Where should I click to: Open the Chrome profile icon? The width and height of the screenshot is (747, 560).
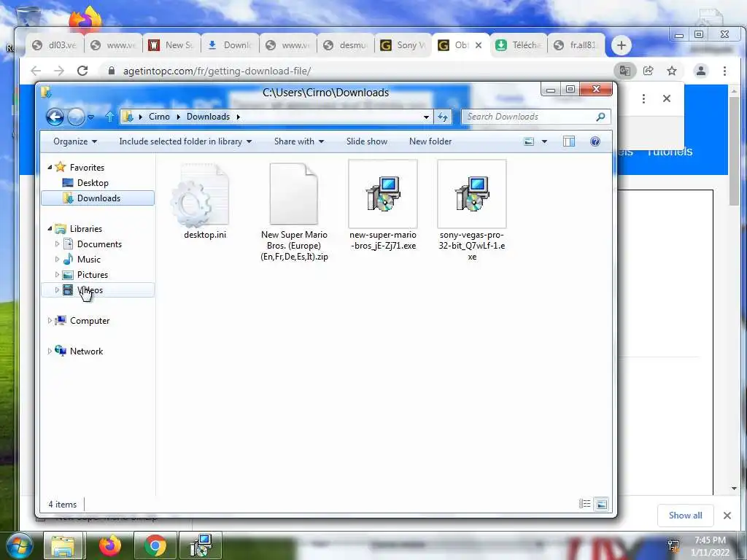tap(701, 71)
